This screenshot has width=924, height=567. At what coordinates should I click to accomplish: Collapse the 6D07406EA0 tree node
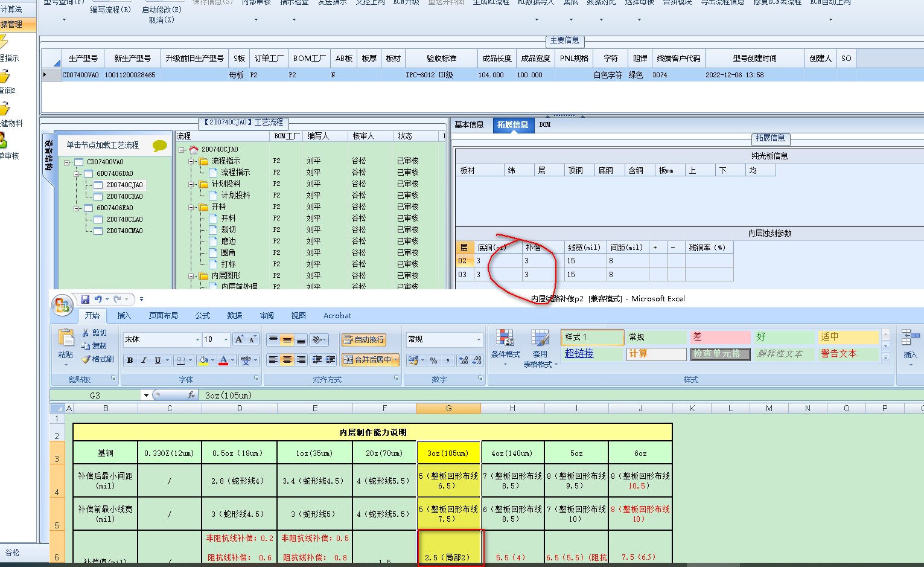tap(77, 208)
